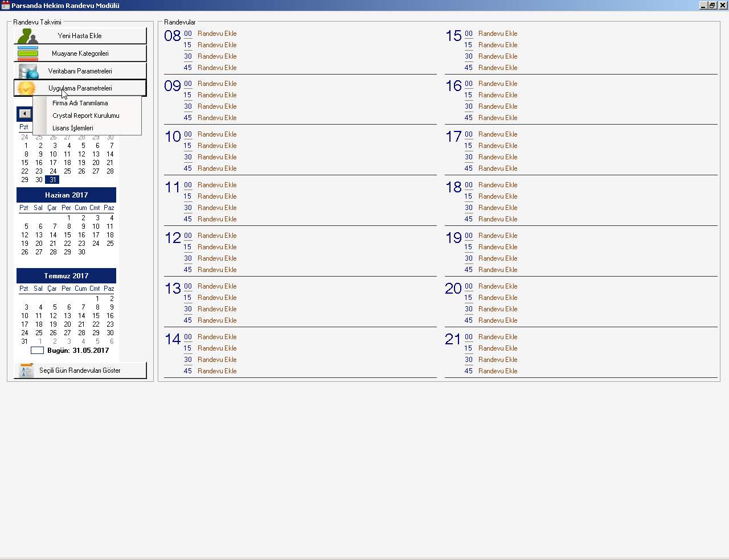Click the Veritabanı Parametreleri database icon
The width and height of the screenshot is (729, 560).
point(27,71)
